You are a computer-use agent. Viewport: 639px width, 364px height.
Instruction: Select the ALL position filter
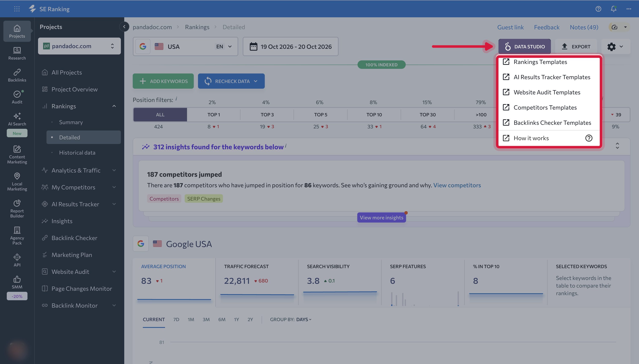point(160,115)
